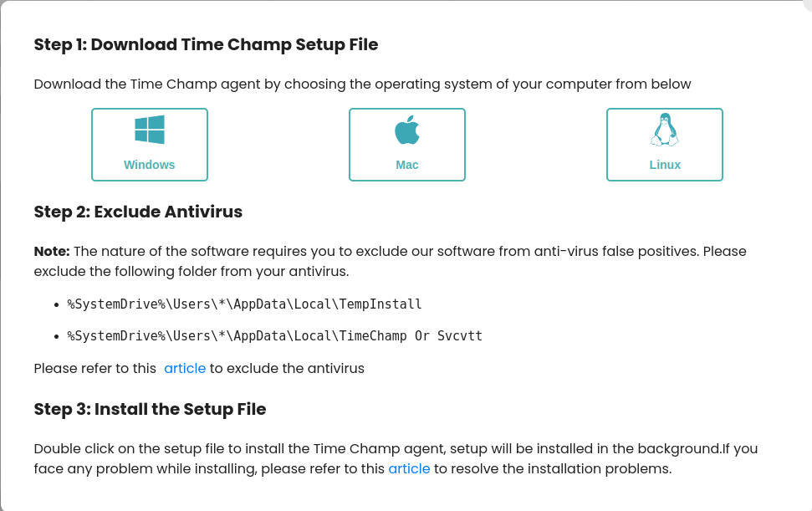
Task: Click the Step 3 Install Setup File heading
Action: (151, 409)
